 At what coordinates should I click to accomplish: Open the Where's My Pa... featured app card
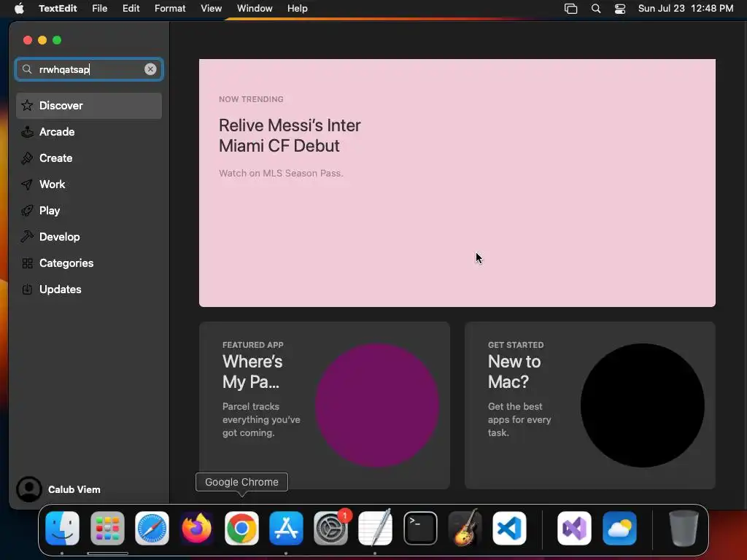[325, 405]
